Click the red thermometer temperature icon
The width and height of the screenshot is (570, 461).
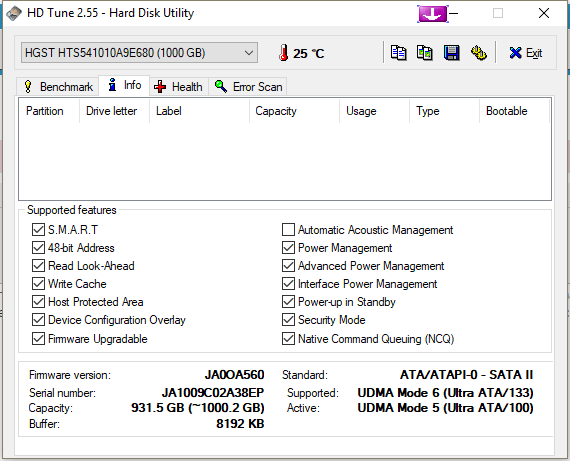coord(284,53)
